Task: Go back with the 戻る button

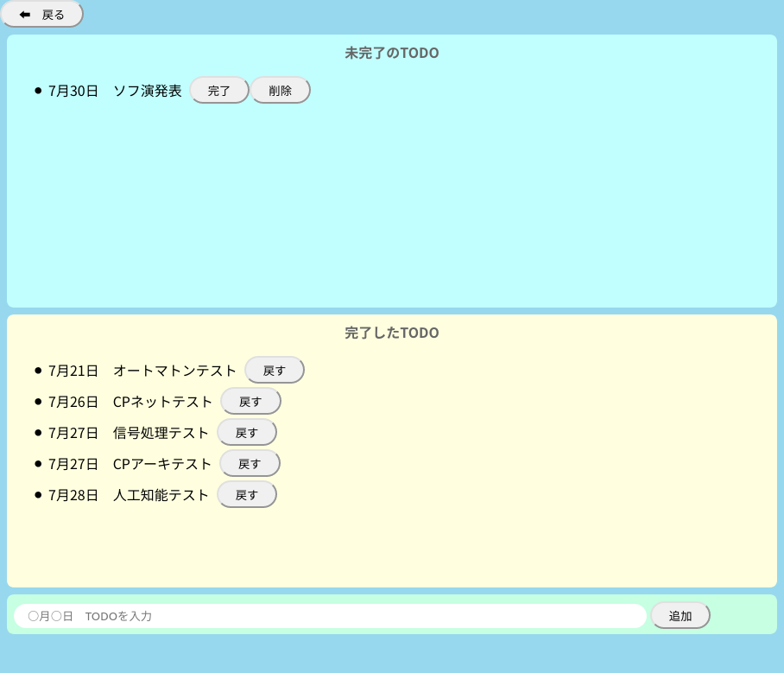Action: point(42,15)
